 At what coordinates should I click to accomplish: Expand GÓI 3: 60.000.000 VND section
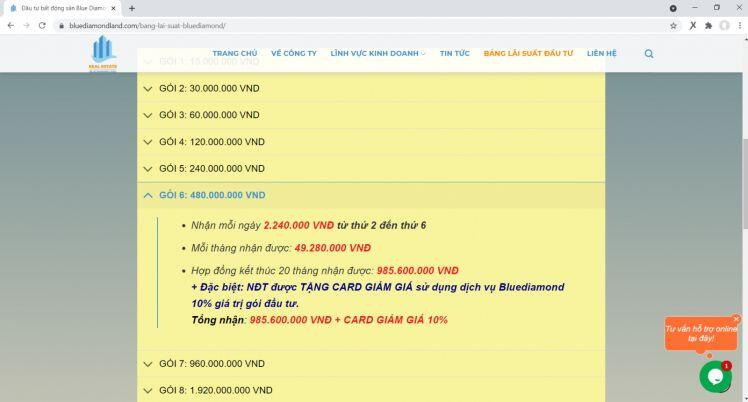point(371,115)
